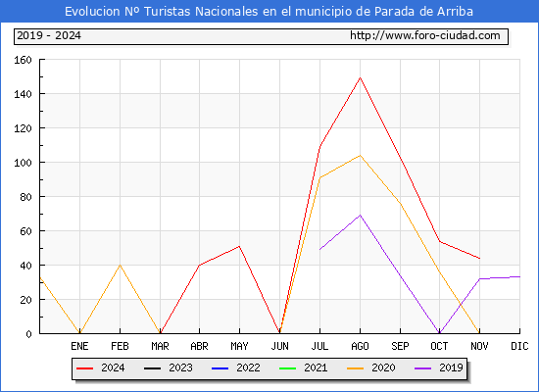Click the purple 2019 line endpoint at DIC
The width and height of the screenshot is (539, 392).
[x=519, y=276]
